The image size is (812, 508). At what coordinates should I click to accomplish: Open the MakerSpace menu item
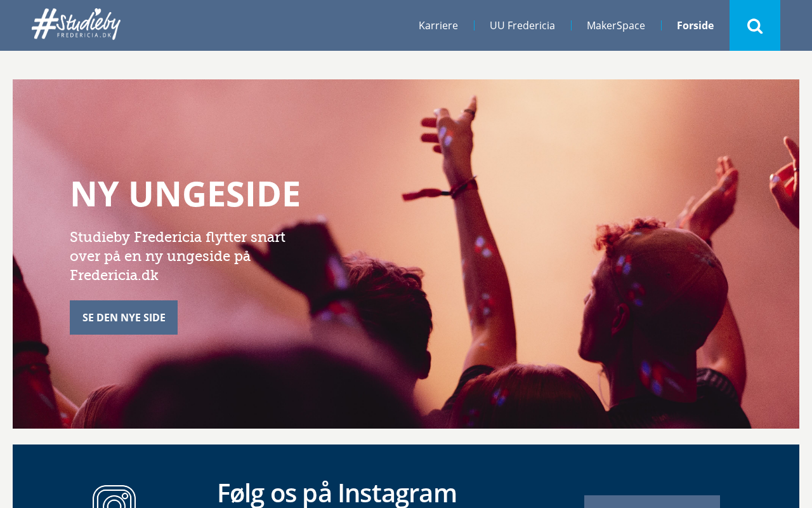pos(616,25)
